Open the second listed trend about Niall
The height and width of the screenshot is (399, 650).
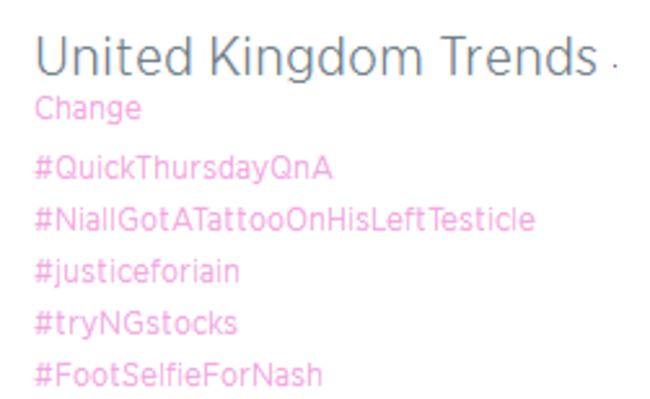285,220
